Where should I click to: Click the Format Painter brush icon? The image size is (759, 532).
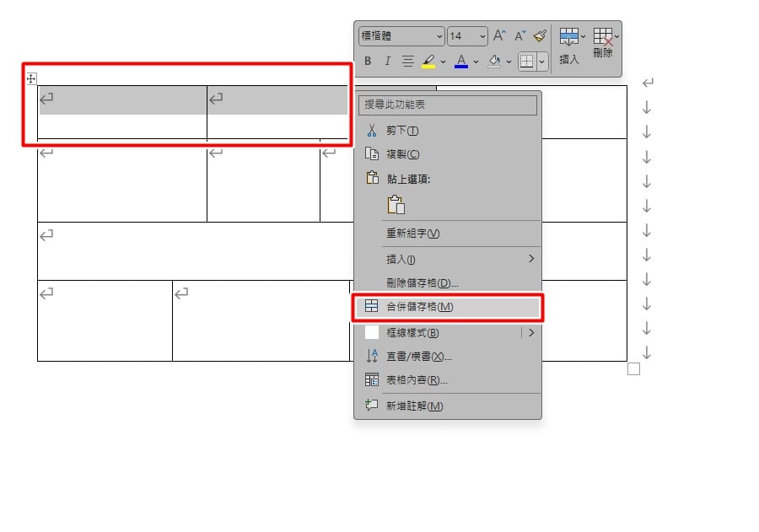540,35
